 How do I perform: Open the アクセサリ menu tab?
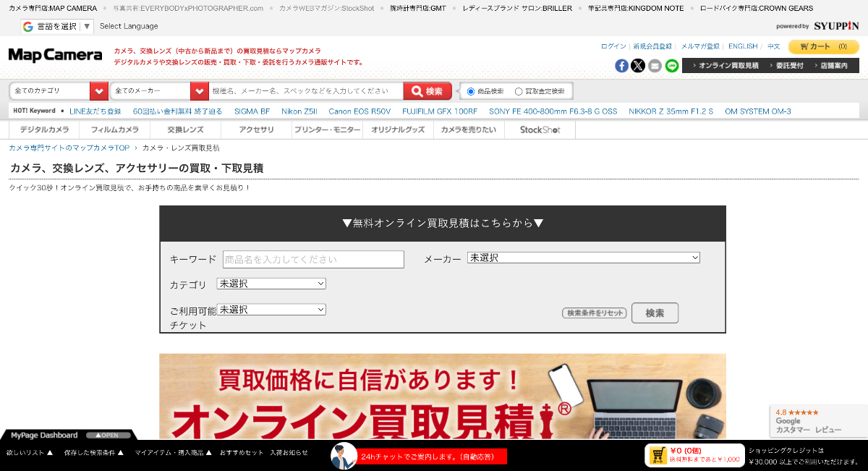click(257, 130)
